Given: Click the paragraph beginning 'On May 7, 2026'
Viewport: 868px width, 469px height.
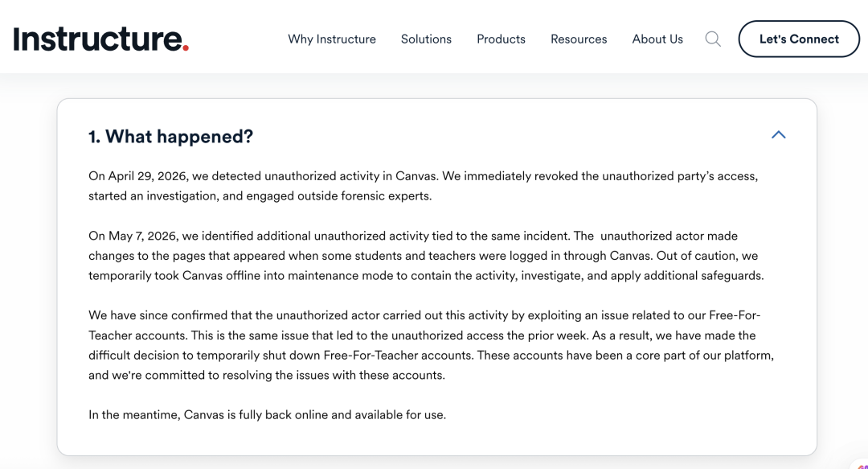Looking at the screenshot, I should tap(426, 256).
